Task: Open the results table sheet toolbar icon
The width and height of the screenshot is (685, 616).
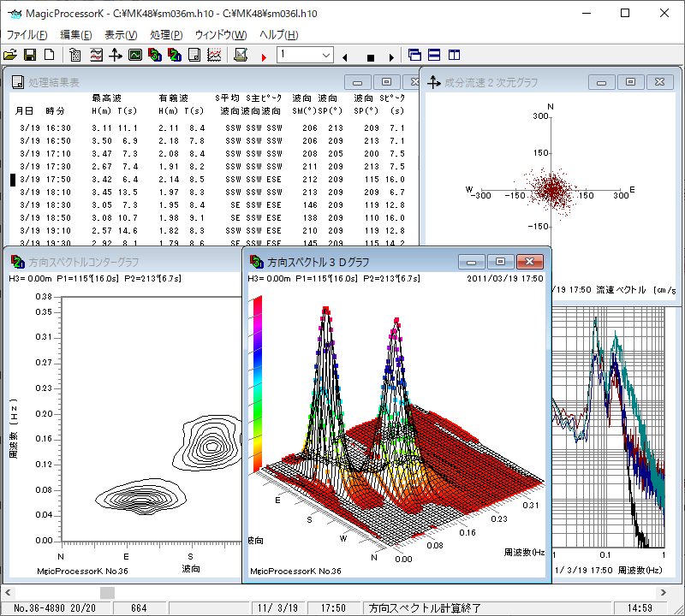Action: click(x=194, y=55)
